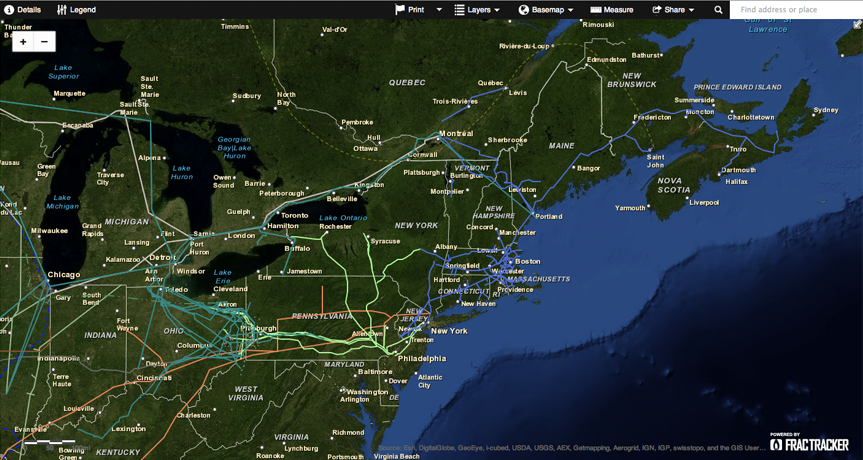Viewport: 863px width, 460px height.
Task: Click the Boston label on the map
Action: click(526, 262)
